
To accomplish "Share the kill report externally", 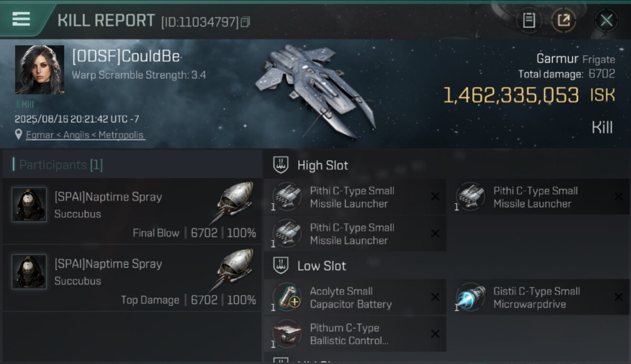I will [564, 20].
